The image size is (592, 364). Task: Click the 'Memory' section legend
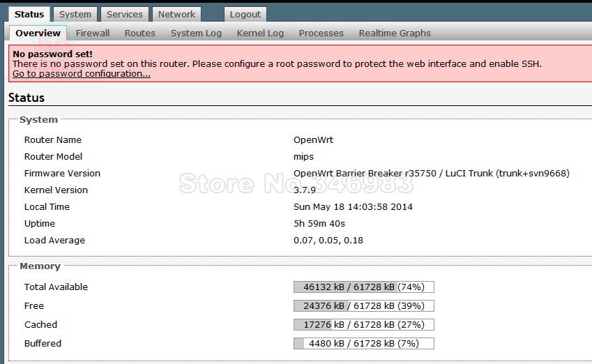(x=40, y=266)
